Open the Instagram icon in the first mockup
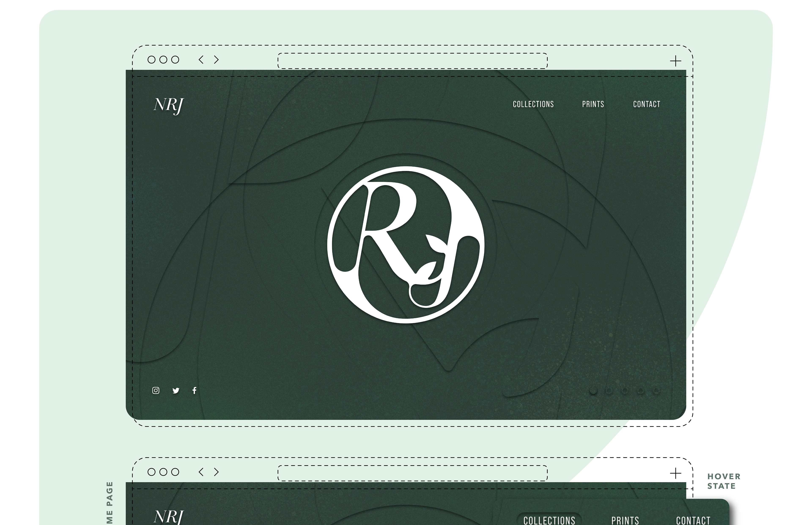The width and height of the screenshot is (812, 525). (x=156, y=390)
